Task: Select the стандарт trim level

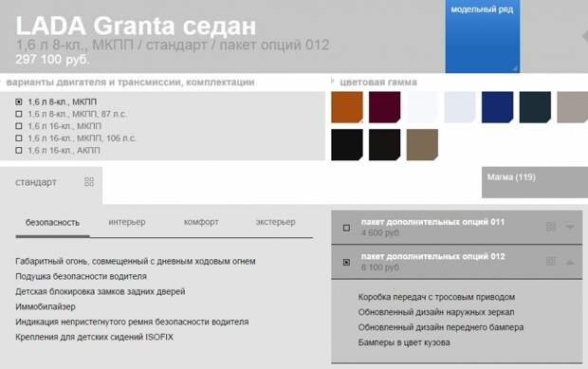Action: [36, 182]
